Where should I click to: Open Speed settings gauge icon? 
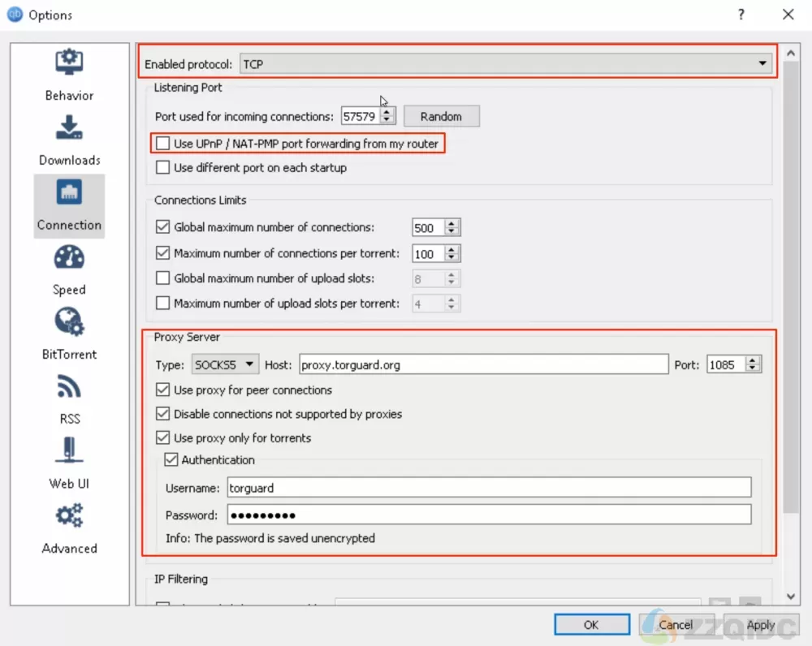coord(69,257)
